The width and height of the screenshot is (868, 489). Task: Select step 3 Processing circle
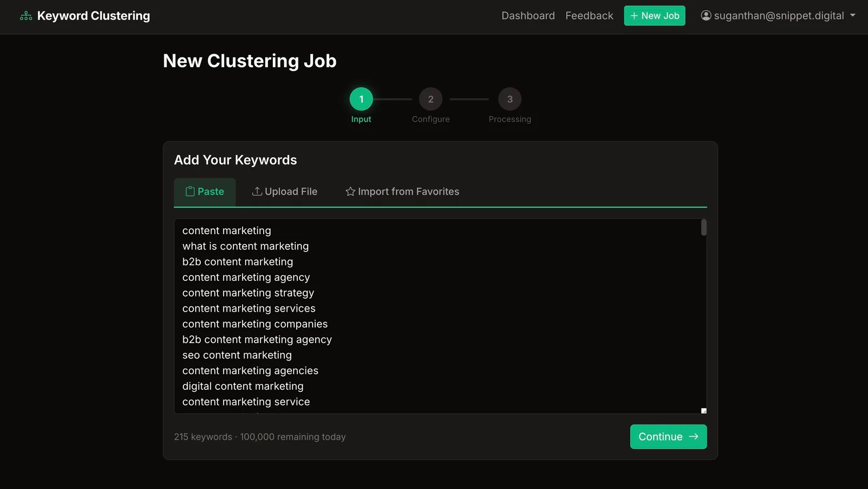pos(510,99)
